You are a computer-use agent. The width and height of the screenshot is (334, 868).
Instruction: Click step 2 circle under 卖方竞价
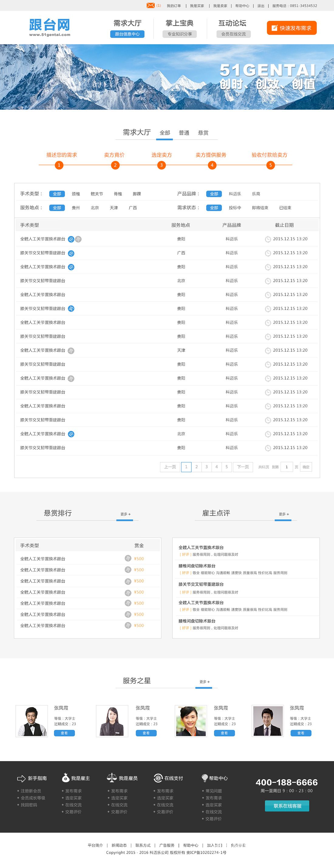point(115,165)
